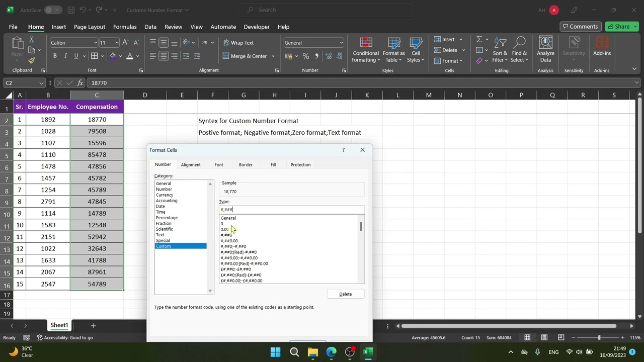
Task: Open the Font Color swatch button
Action: point(130,56)
